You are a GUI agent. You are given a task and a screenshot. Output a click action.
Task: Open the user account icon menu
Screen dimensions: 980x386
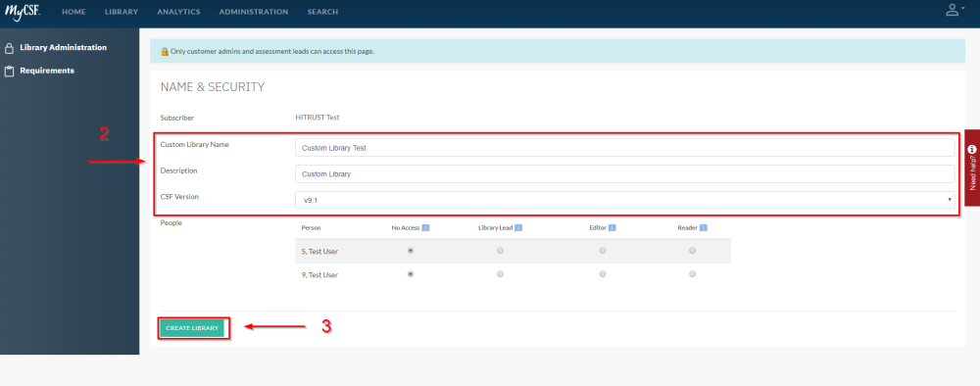pos(954,10)
